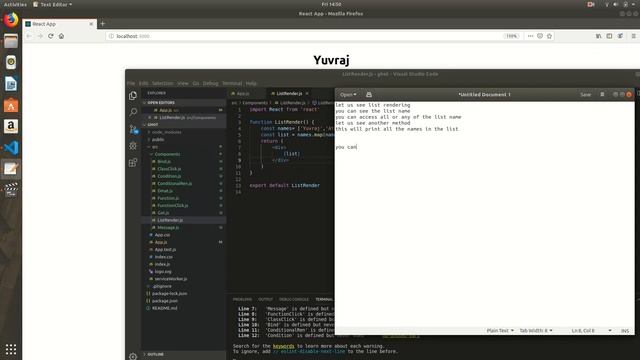This screenshot has height=360, width=640.
Task: Show the Firefox sidebars icon
Action: tap(609, 36)
